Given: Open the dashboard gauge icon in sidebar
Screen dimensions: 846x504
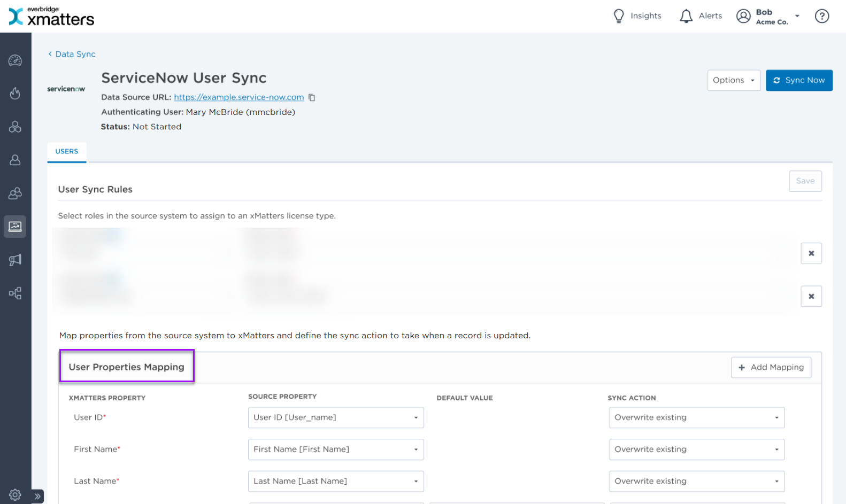Looking at the screenshot, I should (15, 60).
